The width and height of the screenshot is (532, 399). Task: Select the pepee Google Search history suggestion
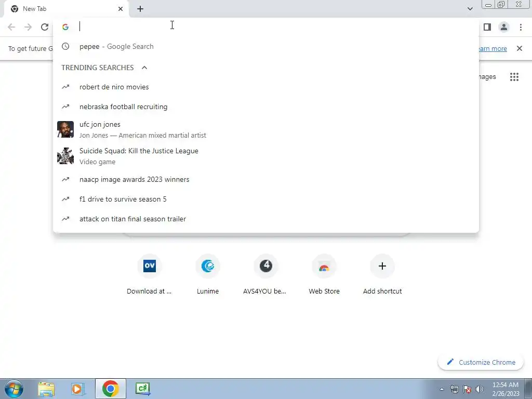[x=266, y=46]
